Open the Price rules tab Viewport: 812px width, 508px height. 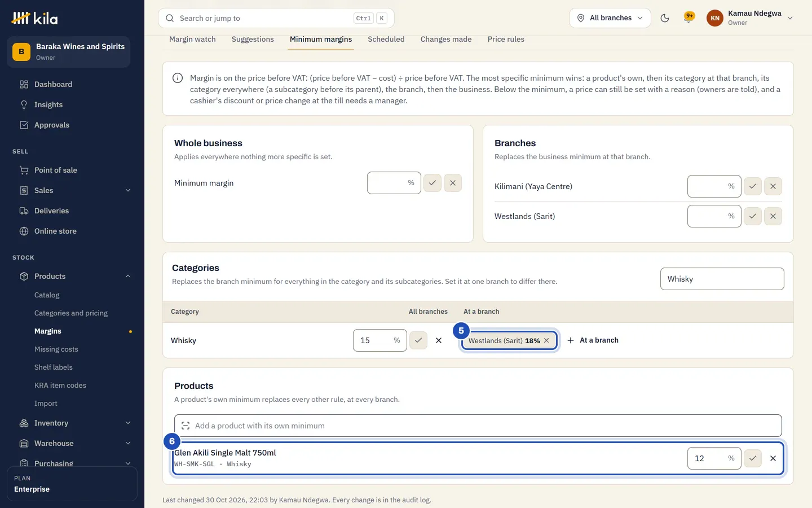[506, 39]
